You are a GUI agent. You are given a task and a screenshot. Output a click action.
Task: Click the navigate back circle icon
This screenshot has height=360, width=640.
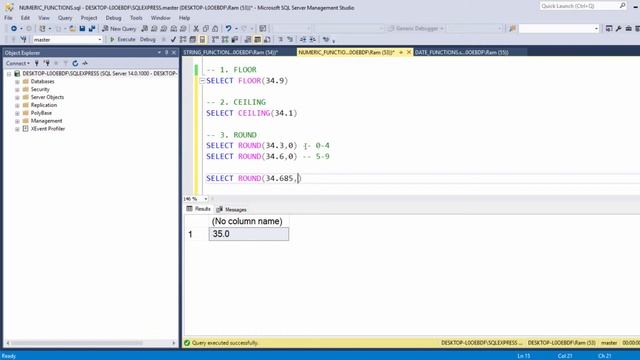14,29
